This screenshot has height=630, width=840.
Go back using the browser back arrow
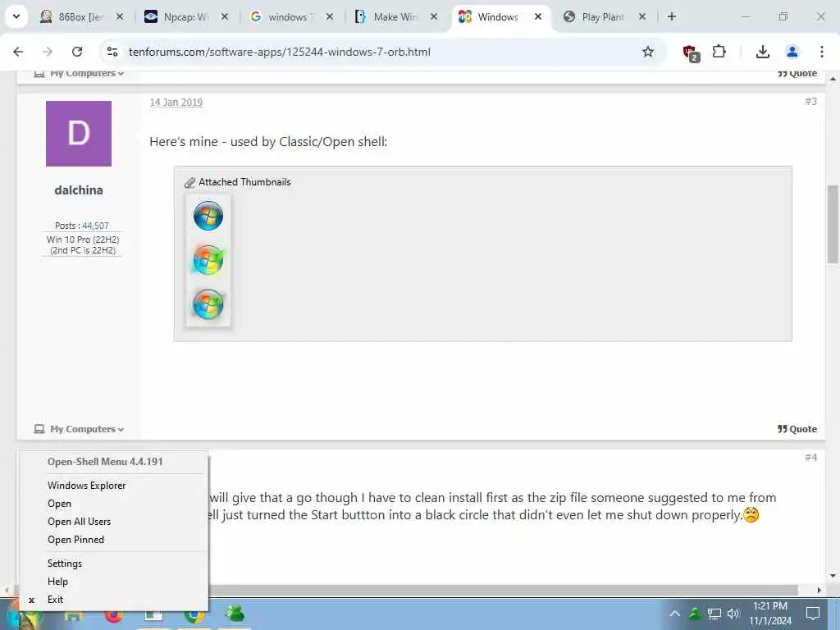click(18, 52)
